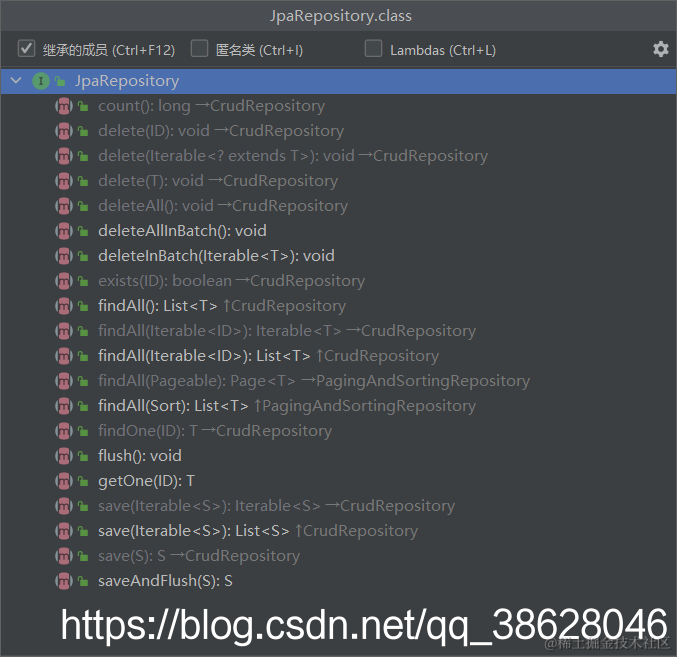Viewport: 677px width, 657px height.
Task: Click the method icon of delete(T): void
Action: pyautogui.click(x=63, y=181)
